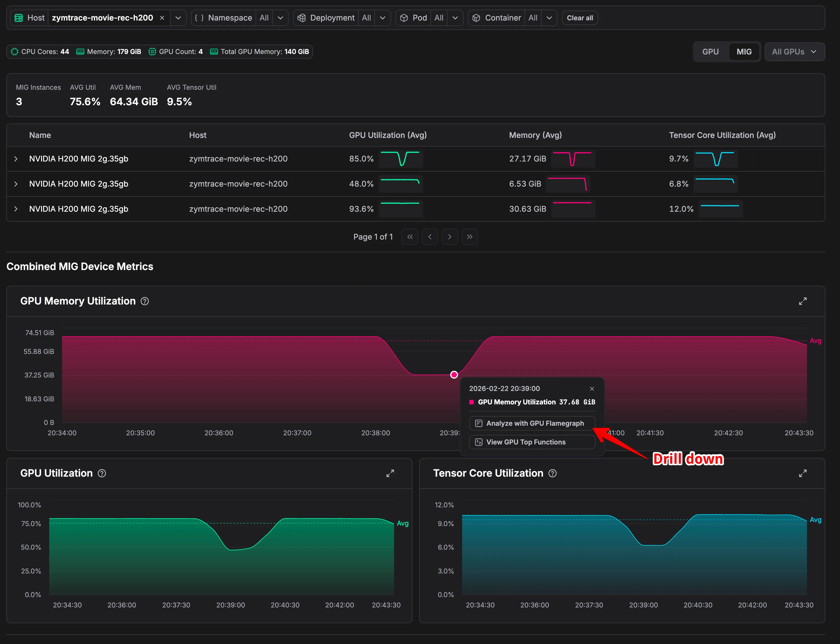Expand the first NVIDIA H200 MIG row

(16, 159)
